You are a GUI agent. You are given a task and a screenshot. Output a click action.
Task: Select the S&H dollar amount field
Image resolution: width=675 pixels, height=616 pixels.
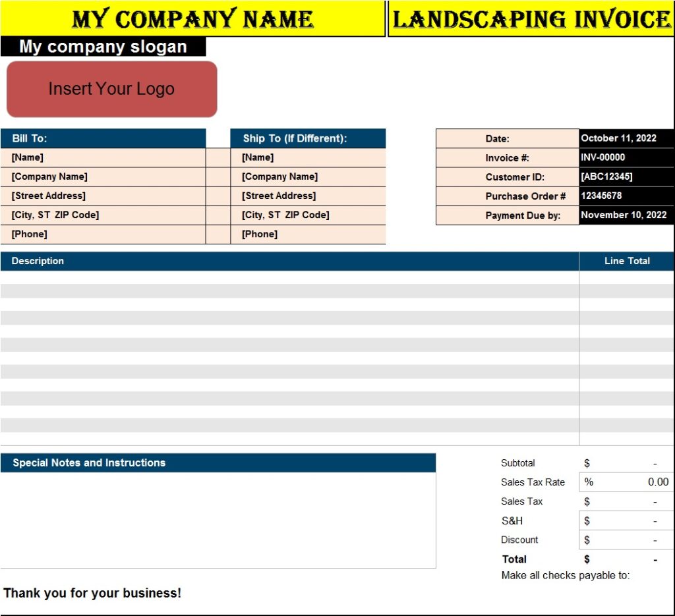click(x=626, y=521)
